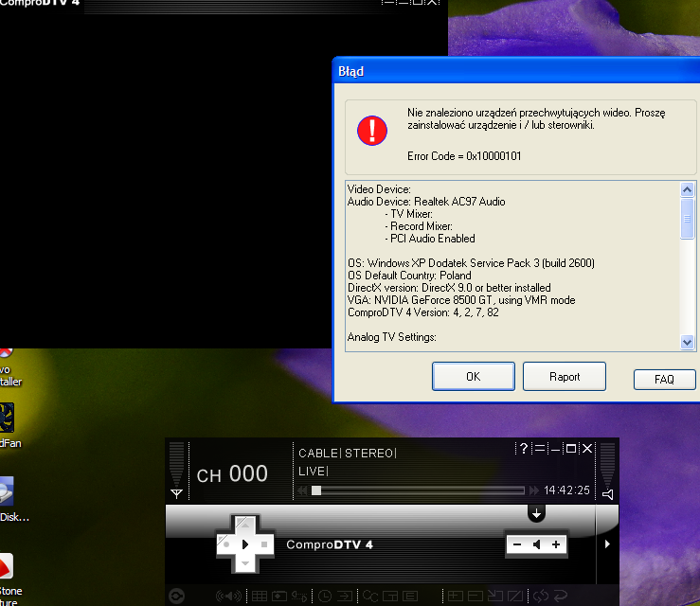This screenshot has width=700, height=606.
Task: Click the Błąd dialog title bar
Action: 516,71
